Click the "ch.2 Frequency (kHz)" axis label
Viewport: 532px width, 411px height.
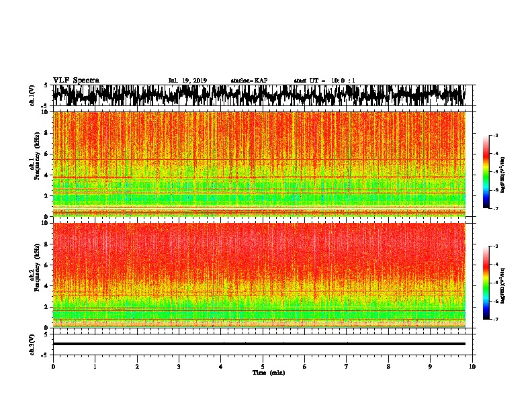(35, 267)
